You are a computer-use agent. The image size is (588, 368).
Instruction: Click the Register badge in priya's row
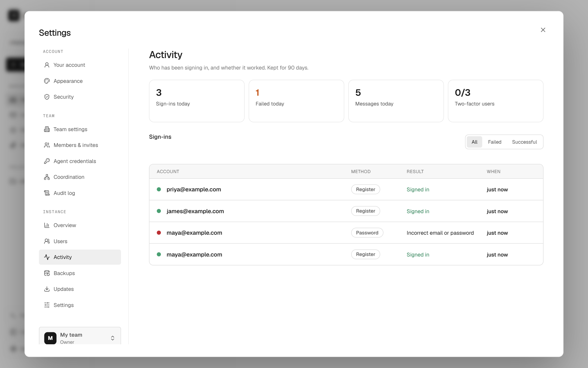[365, 189]
